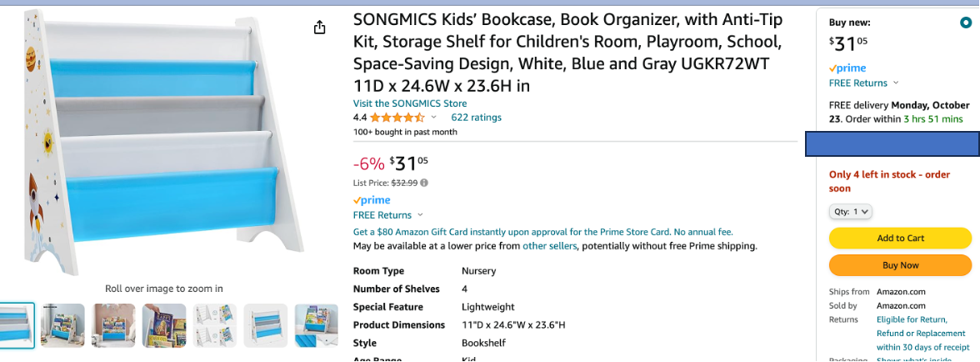Image resolution: width=980 pixels, height=362 pixels.
Task: Click the Prime logo in buy box
Action: click(x=847, y=68)
